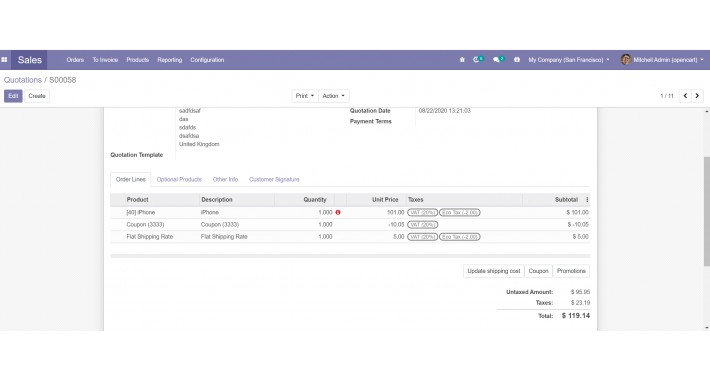710x380 pixels.
Task: Click the bug debug icon in navbar
Action: pyautogui.click(x=462, y=60)
